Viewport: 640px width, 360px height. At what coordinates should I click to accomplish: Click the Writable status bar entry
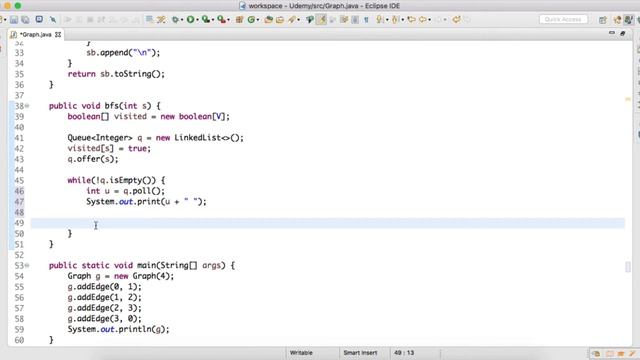point(301,353)
